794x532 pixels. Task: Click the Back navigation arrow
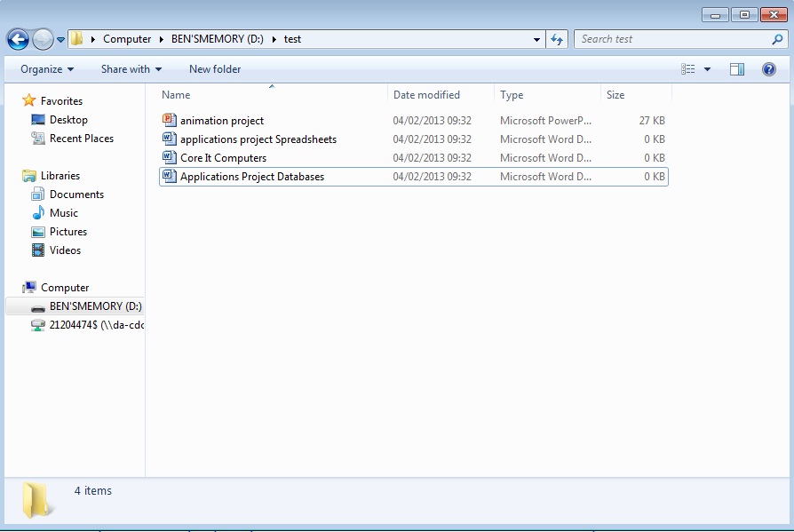click(x=17, y=39)
